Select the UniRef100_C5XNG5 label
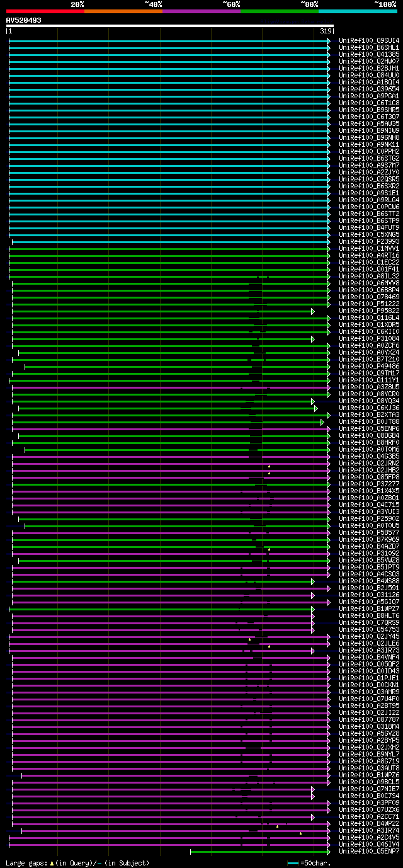The height and width of the screenshot is (868, 403). (369, 235)
